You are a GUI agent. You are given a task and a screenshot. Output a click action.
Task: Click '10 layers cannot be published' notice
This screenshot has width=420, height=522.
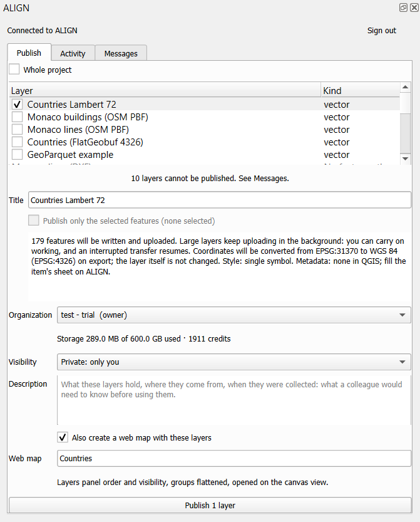[x=210, y=179]
